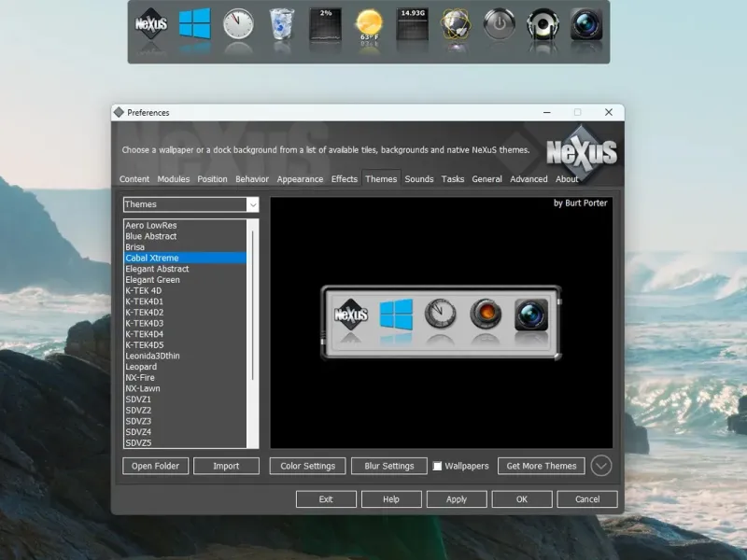Click the Cancel button
Screen dimensions: 747x560
click(x=587, y=499)
